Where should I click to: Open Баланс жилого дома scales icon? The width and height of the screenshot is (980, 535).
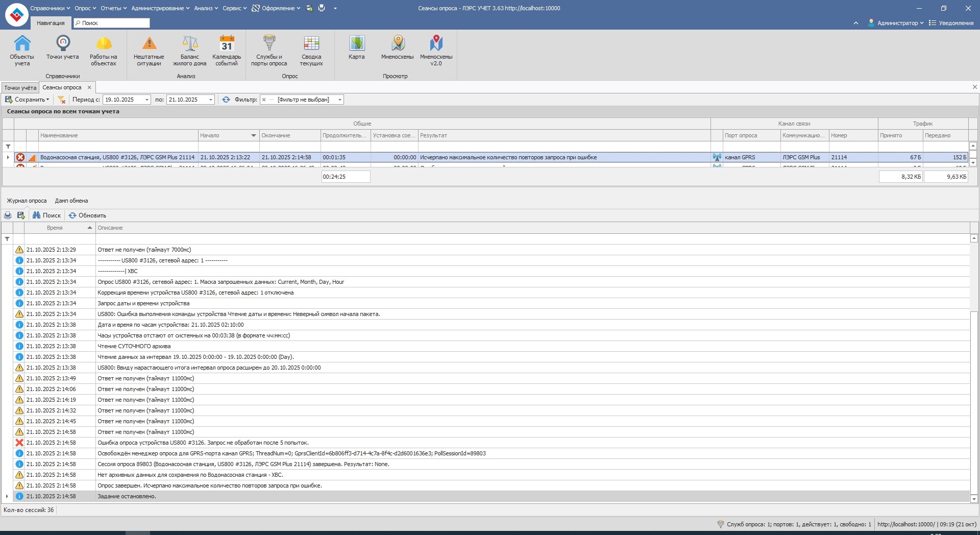189,50
